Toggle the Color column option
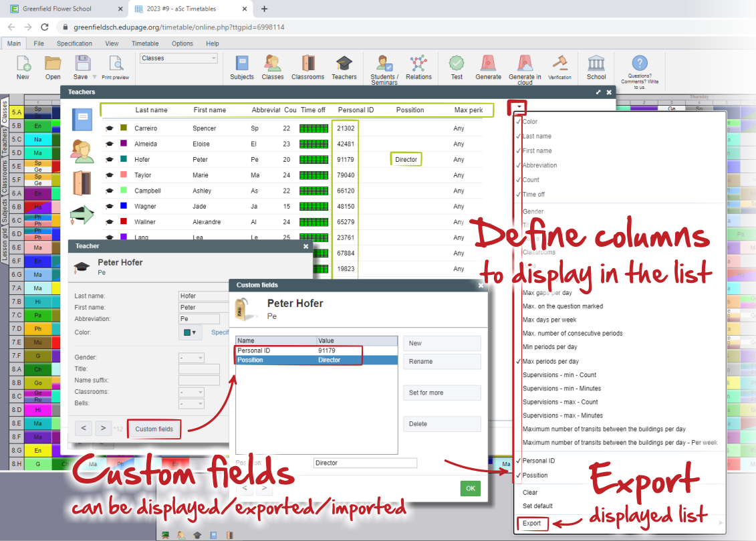This screenshot has width=756, height=541. (x=529, y=122)
